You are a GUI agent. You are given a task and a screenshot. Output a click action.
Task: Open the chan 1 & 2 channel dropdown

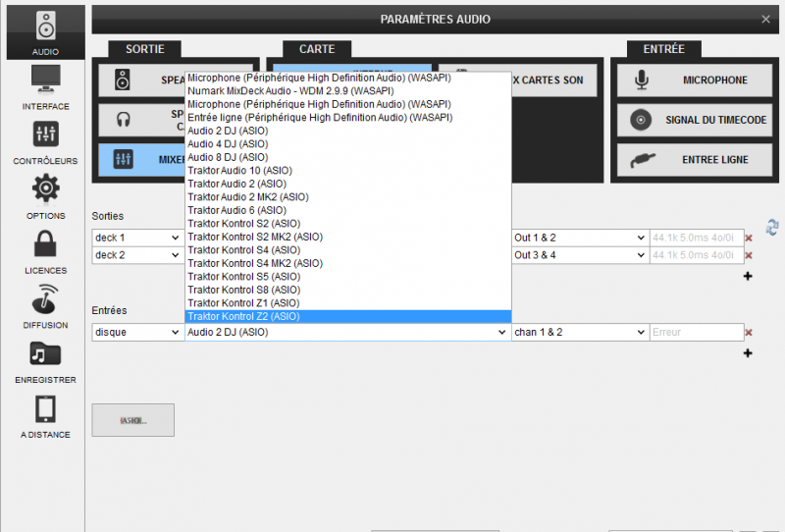(x=580, y=332)
